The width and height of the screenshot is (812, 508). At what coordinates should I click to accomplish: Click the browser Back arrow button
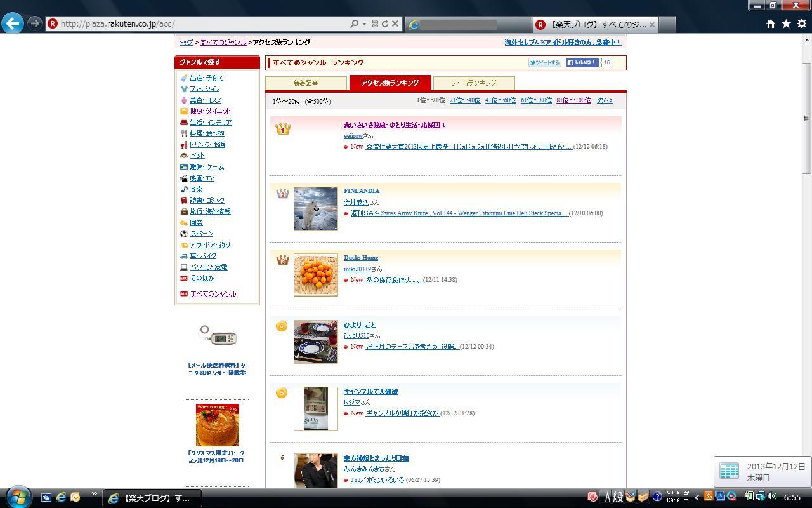(13, 23)
